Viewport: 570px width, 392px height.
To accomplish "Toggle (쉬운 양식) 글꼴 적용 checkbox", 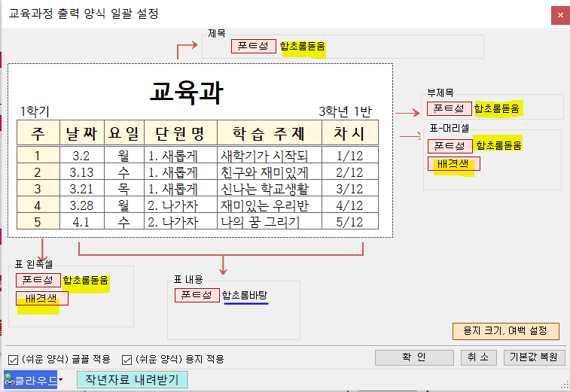I will pyautogui.click(x=13, y=360).
